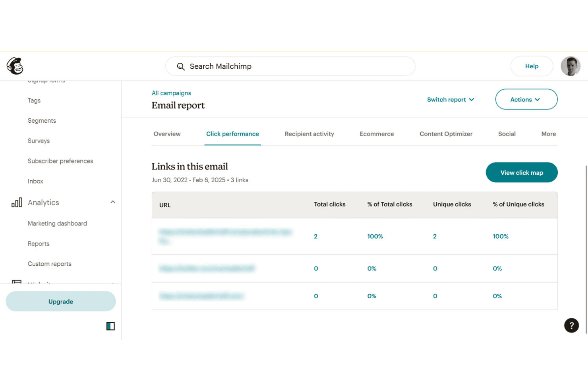
Task: Open the Content Optimizer tab
Action: pos(446,134)
